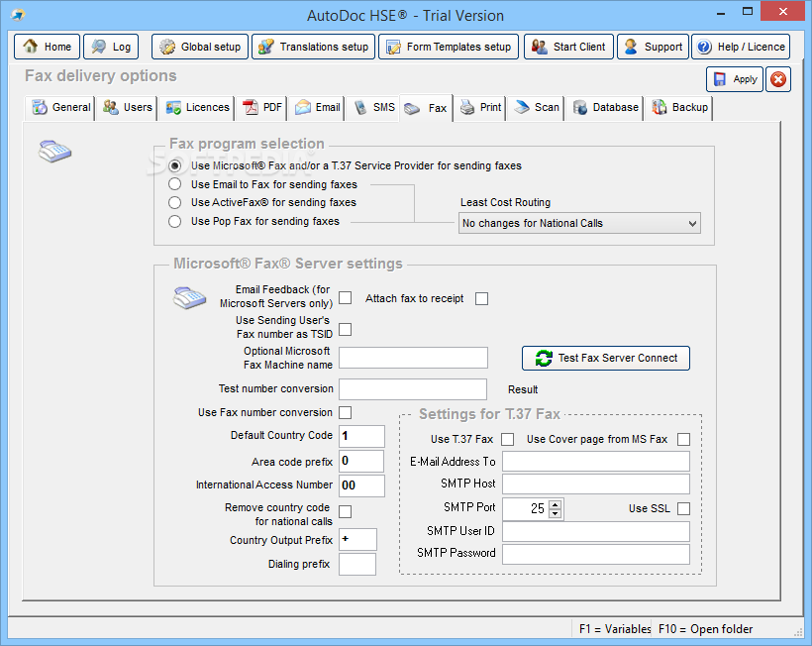Screen dimensions: 812x646
Task: Click the Apply floppy disk icon
Action: click(719, 79)
